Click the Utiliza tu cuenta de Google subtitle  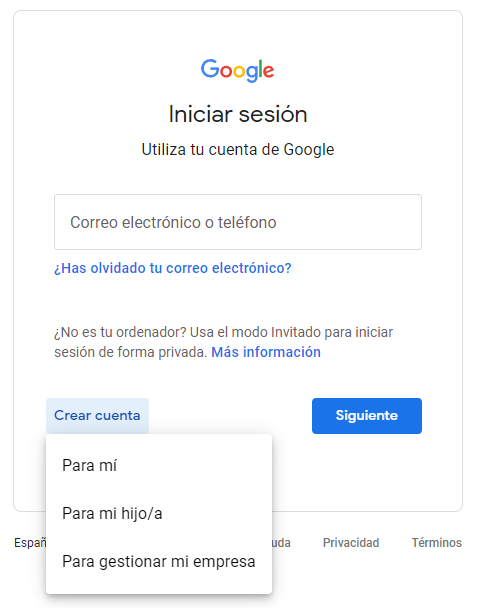tap(238, 150)
